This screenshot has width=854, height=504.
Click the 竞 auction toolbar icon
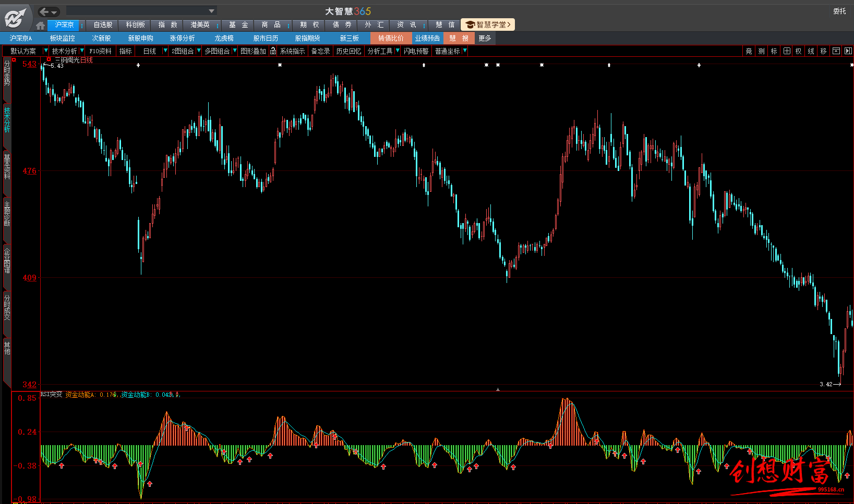pos(749,51)
